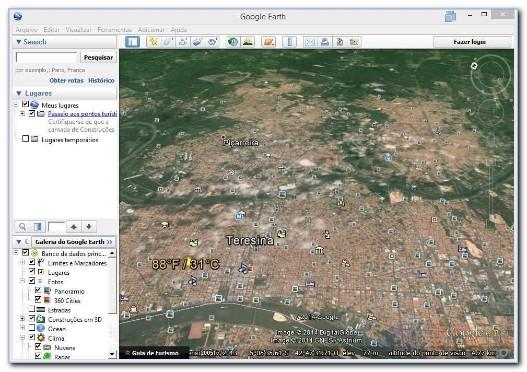The image size is (527, 372).
Task: Collapse the Lugares panel triangle
Action: coord(19,93)
